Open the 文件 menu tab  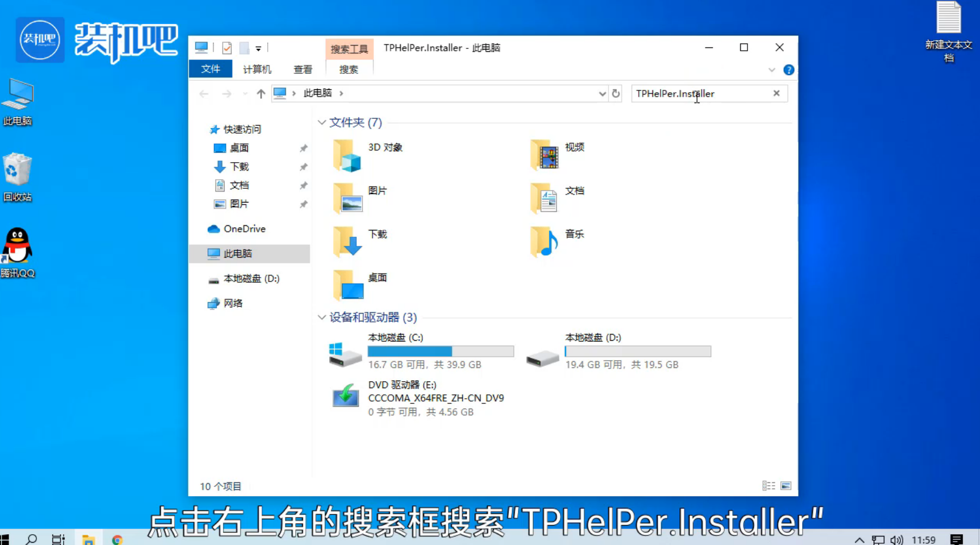click(x=210, y=69)
